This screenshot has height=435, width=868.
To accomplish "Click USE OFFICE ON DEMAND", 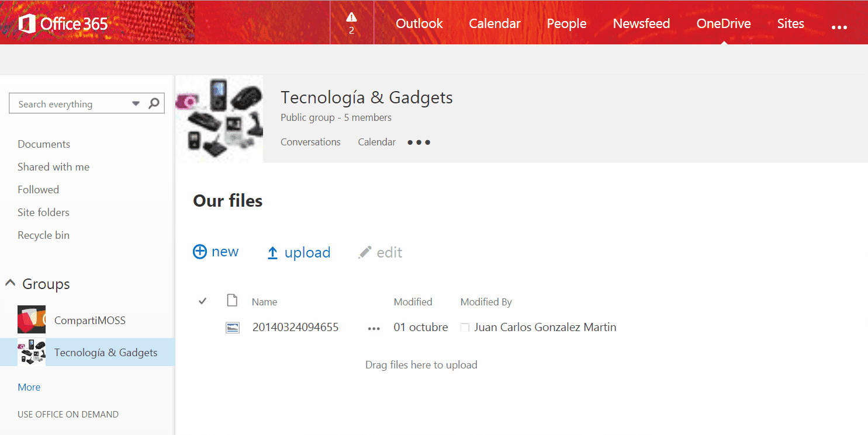I will pyautogui.click(x=68, y=415).
